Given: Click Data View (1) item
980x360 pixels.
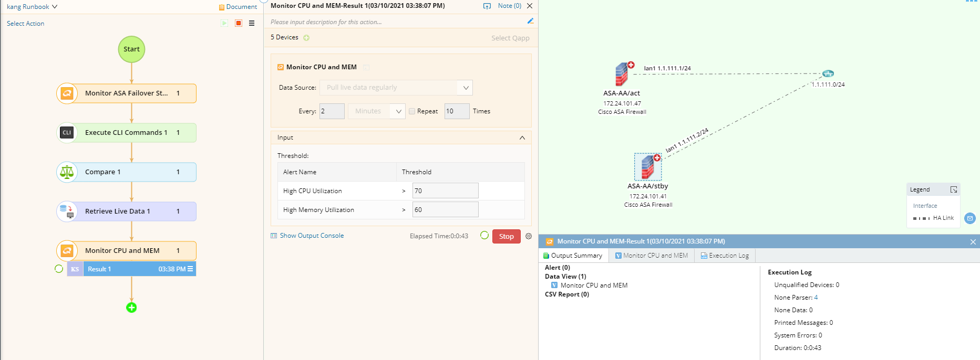Looking at the screenshot, I should 565,277.
